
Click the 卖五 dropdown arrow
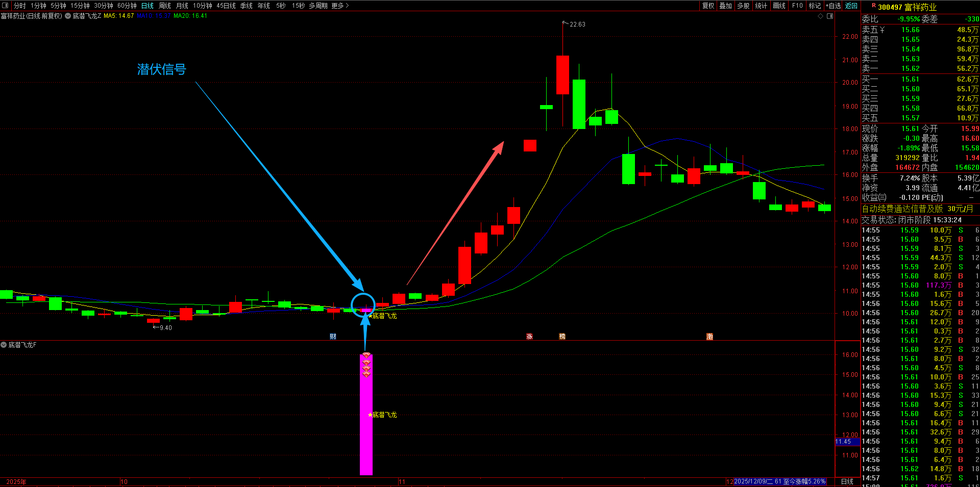click(882, 30)
